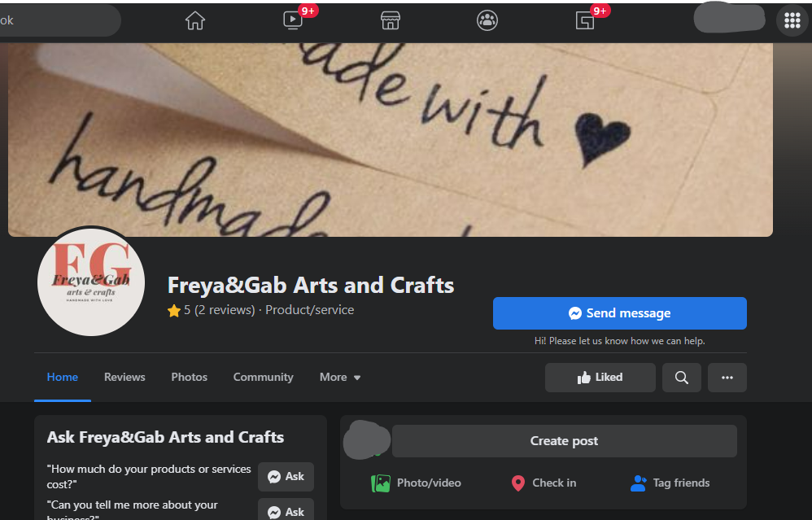Toggle the Liked button for the page

[x=600, y=378]
